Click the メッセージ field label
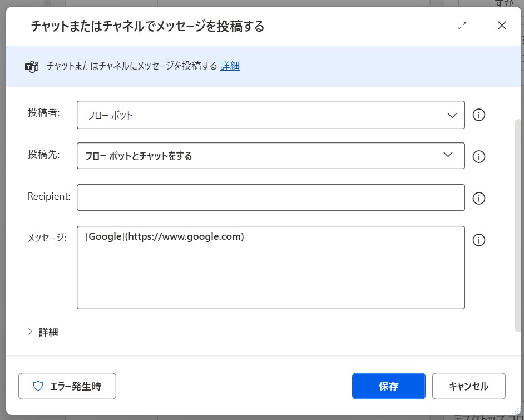 pyautogui.click(x=47, y=238)
